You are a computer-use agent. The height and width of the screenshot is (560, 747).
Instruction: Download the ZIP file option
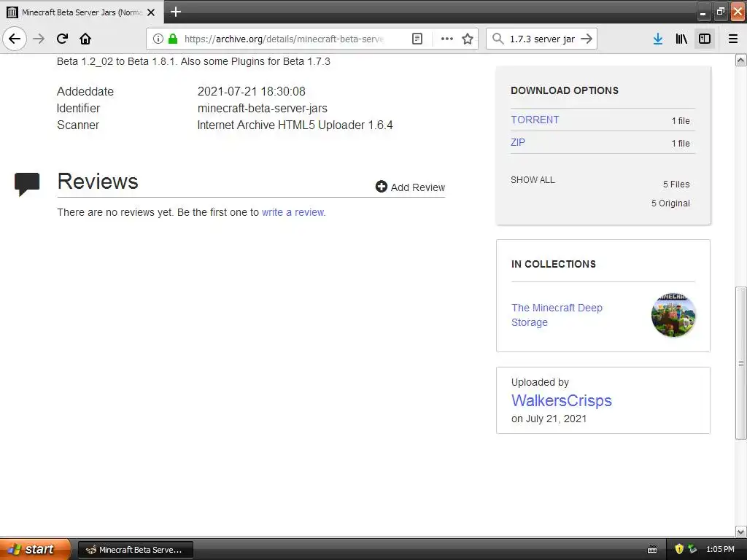click(x=518, y=142)
